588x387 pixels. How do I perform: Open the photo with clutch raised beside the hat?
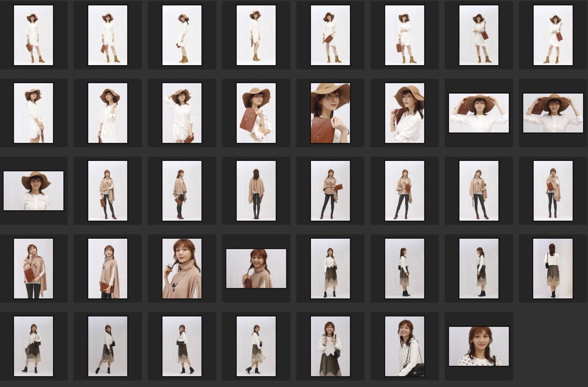pos(256,113)
